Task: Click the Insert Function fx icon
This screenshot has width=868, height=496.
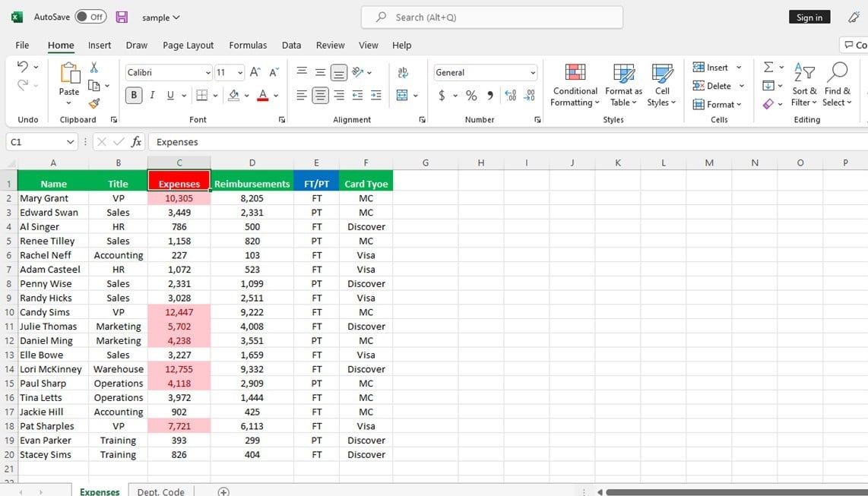Action: [x=136, y=142]
